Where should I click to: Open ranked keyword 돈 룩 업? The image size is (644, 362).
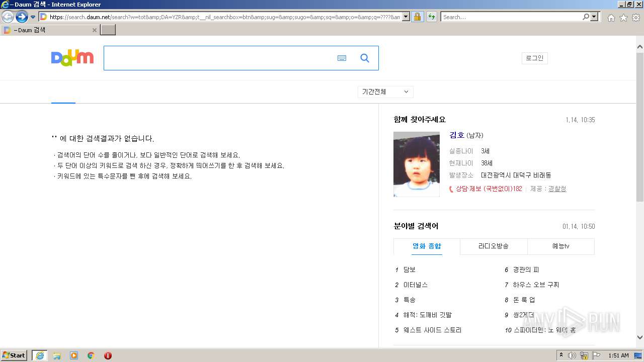pyautogui.click(x=524, y=300)
